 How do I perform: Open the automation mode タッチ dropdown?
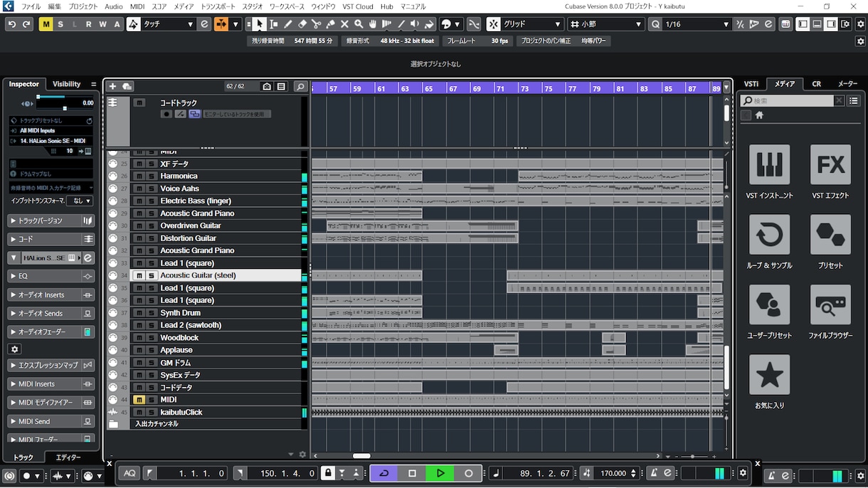click(168, 24)
